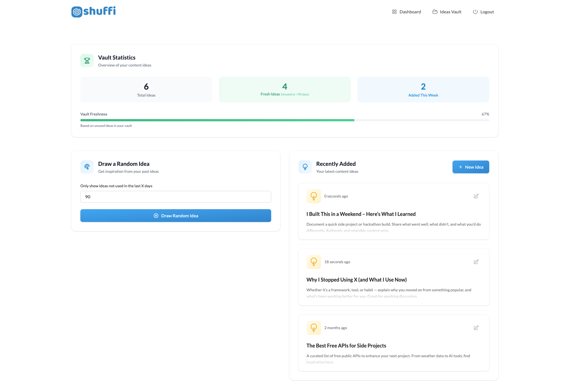The height and width of the screenshot is (382, 588).
Task: Click the Fresh Ideas stat card
Action: [285, 90]
